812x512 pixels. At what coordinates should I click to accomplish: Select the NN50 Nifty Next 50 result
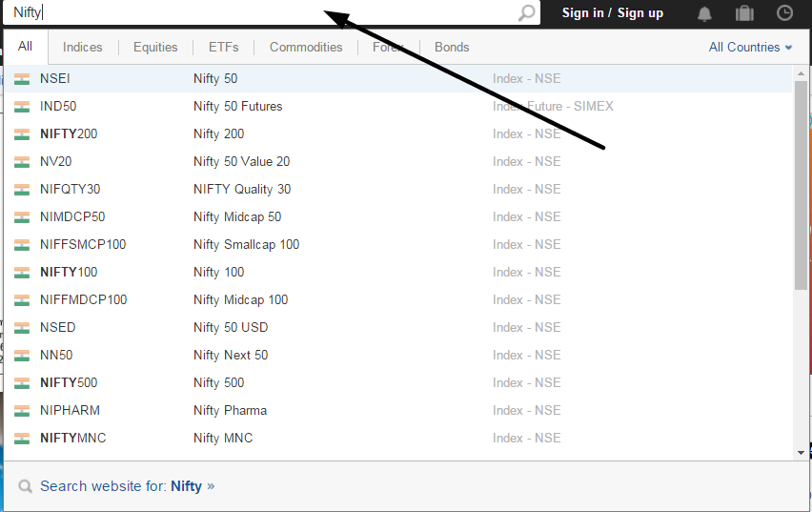tap(398, 355)
